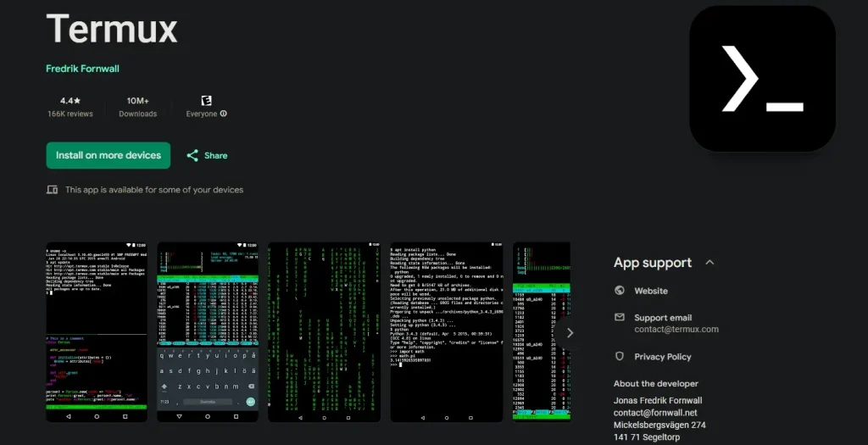Click the Support email envelope icon
The width and height of the screenshot is (868, 445).
point(620,318)
